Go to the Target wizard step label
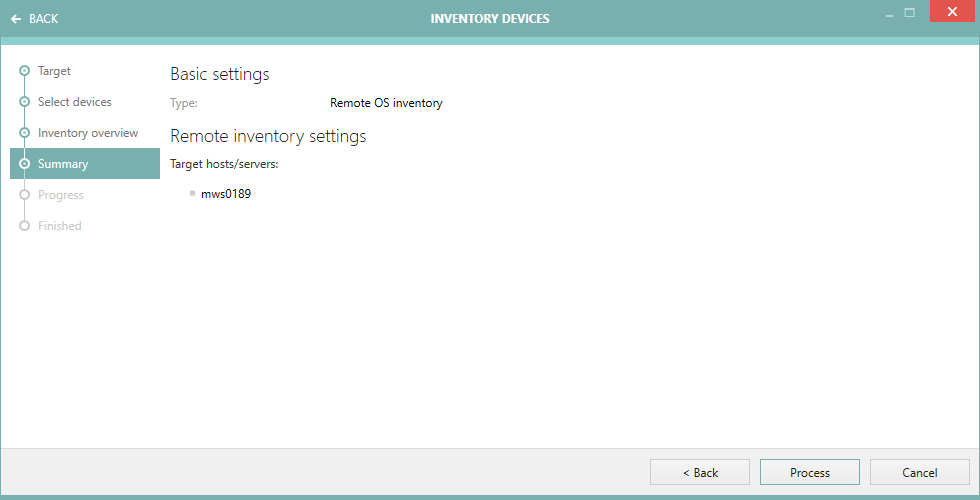Viewport: 980px width, 500px height. [x=54, y=71]
